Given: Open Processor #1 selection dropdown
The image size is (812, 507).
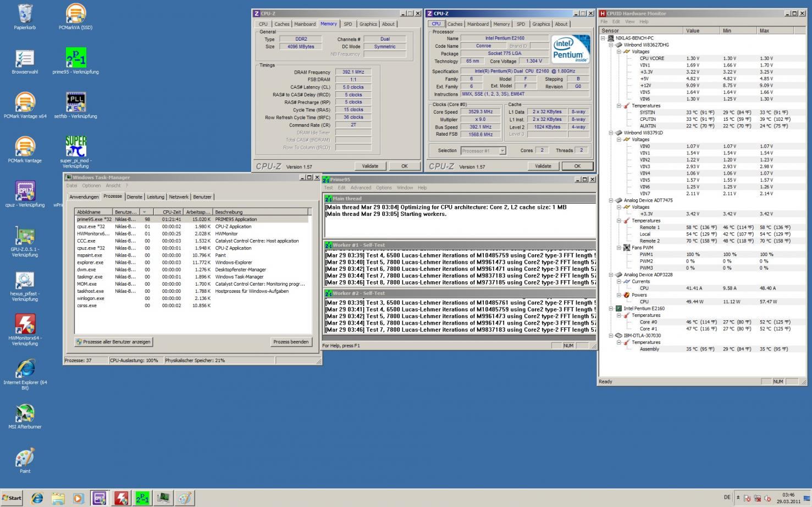Looking at the screenshot, I should click(x=502, y=151).
